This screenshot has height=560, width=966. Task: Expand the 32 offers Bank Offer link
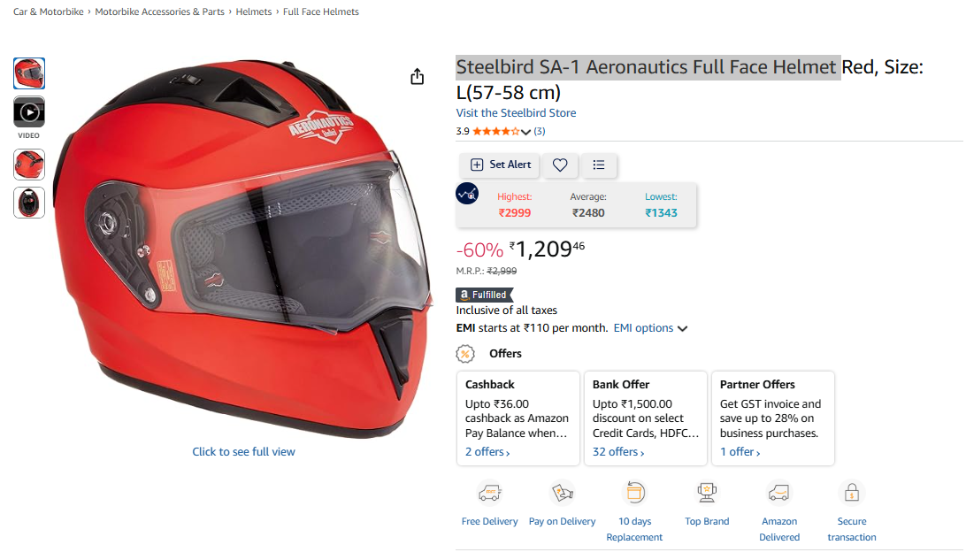618,452
